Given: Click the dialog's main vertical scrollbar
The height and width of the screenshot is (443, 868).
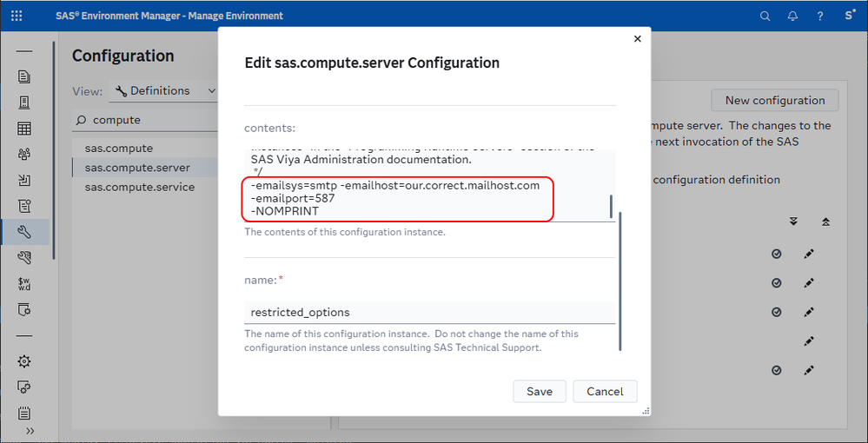Looking at the screenshot, I should click(620, 281).
